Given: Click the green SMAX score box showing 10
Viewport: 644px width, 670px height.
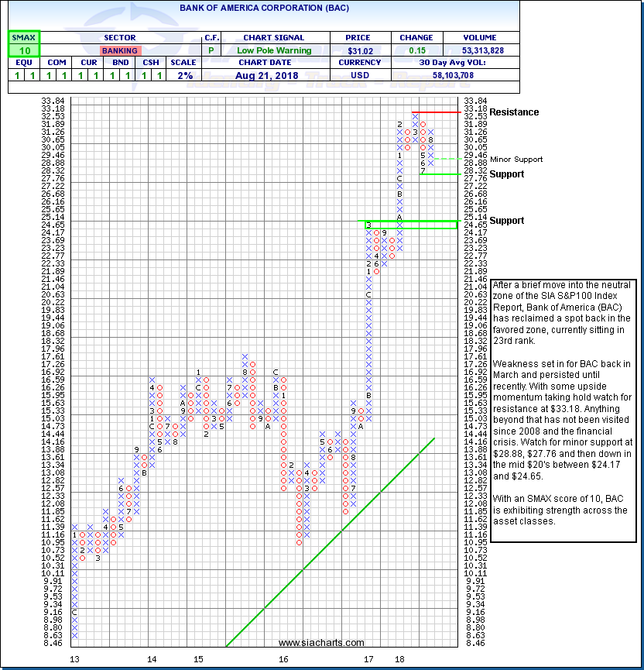Looking at the screenshot, I should tap(24, 50).
